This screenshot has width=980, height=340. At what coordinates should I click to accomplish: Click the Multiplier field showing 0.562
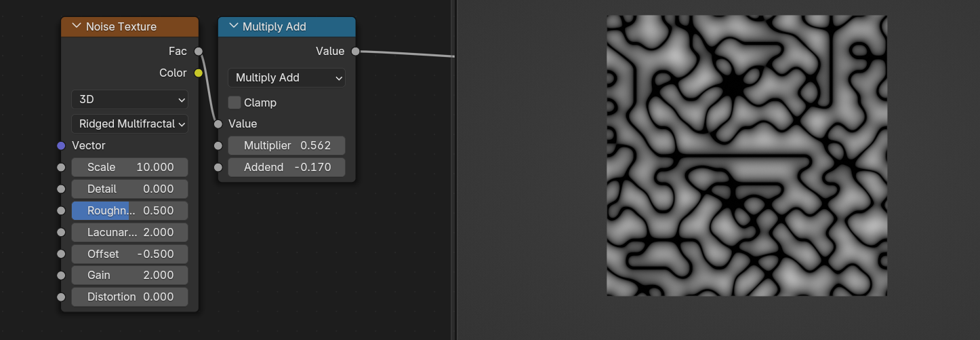coord(287,145)
